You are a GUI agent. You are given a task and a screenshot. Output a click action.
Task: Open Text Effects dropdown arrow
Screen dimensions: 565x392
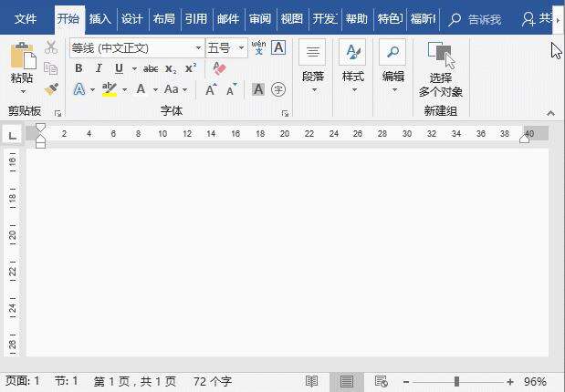pos(92,89)
